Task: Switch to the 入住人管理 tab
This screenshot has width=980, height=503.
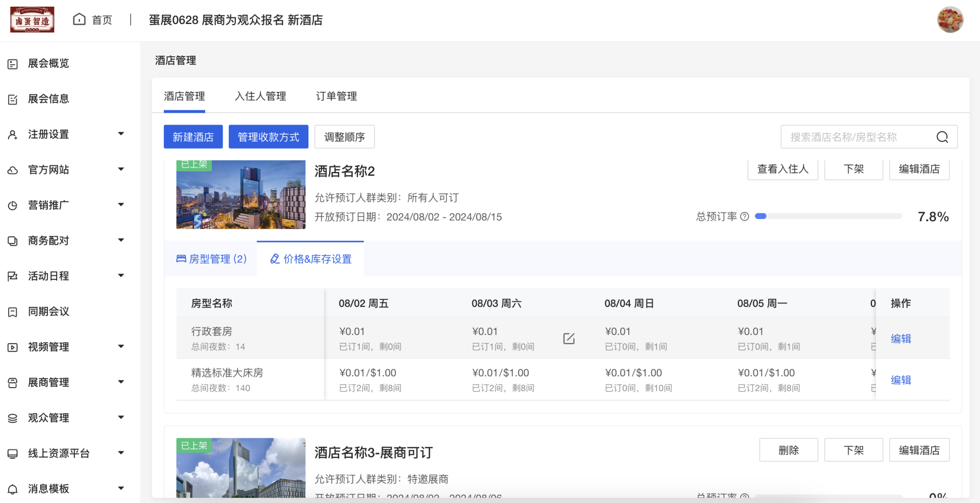Action: click(260, 96)
